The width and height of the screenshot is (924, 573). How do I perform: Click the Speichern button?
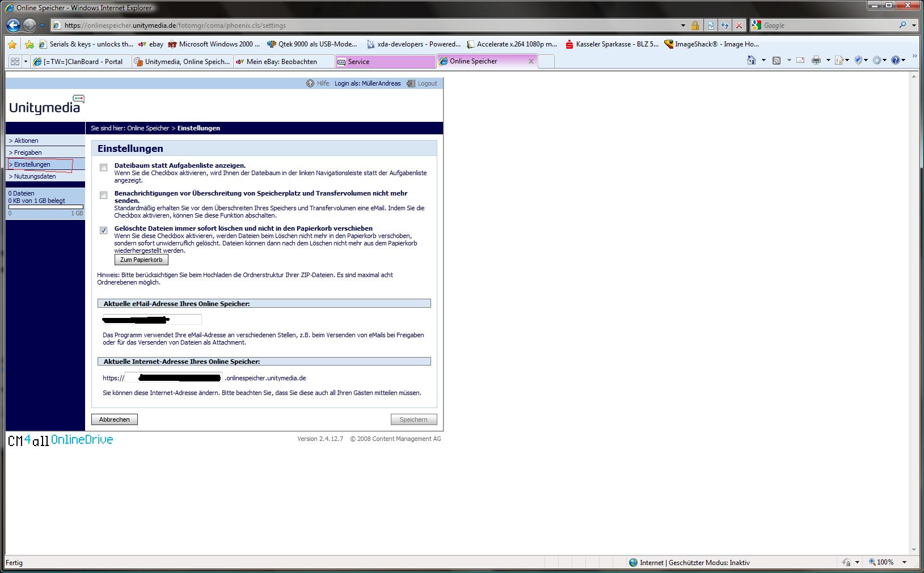pyautogui.click(x=414, y=419)
